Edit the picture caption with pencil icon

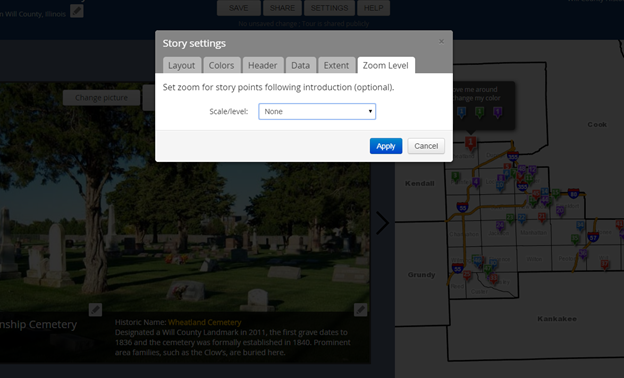360,310
